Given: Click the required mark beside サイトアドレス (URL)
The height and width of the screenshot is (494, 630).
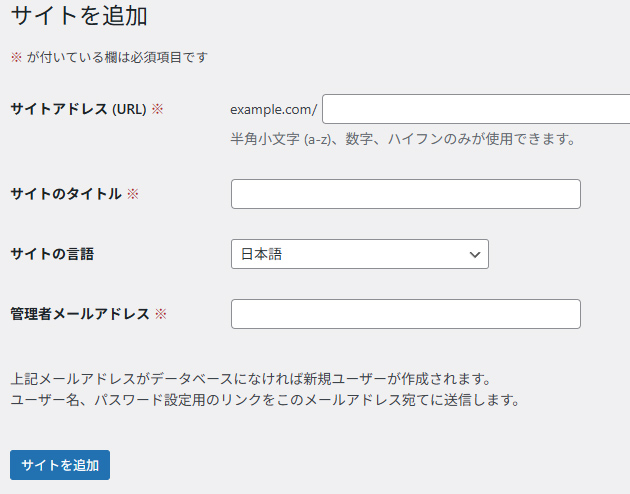Looking at the screenshot, I should 157,109.
